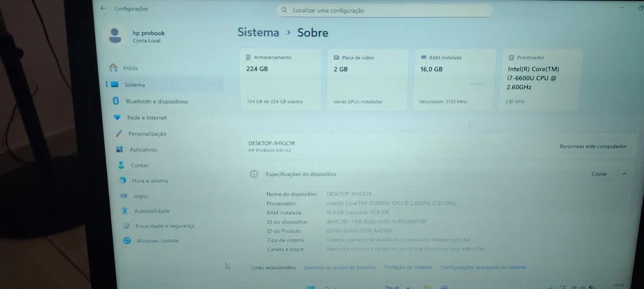Open the Proteção do sistema link
This screenshot has width=644, height=289.
point(408,267)
